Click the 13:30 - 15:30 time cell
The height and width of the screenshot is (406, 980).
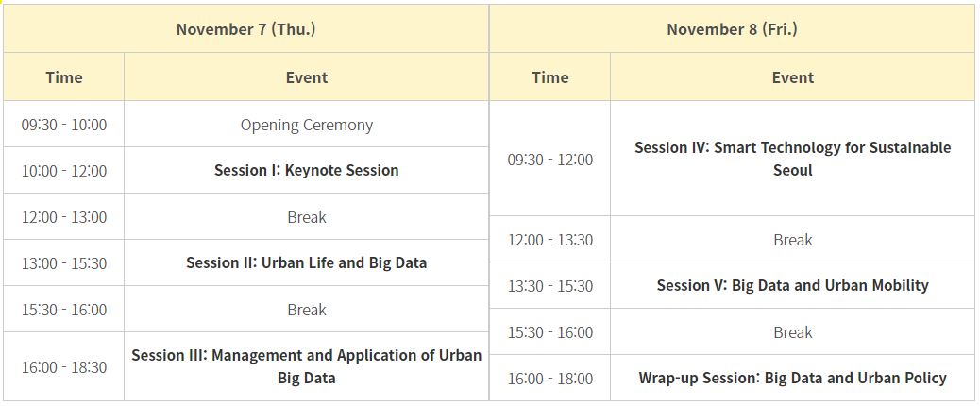[549, 285]
